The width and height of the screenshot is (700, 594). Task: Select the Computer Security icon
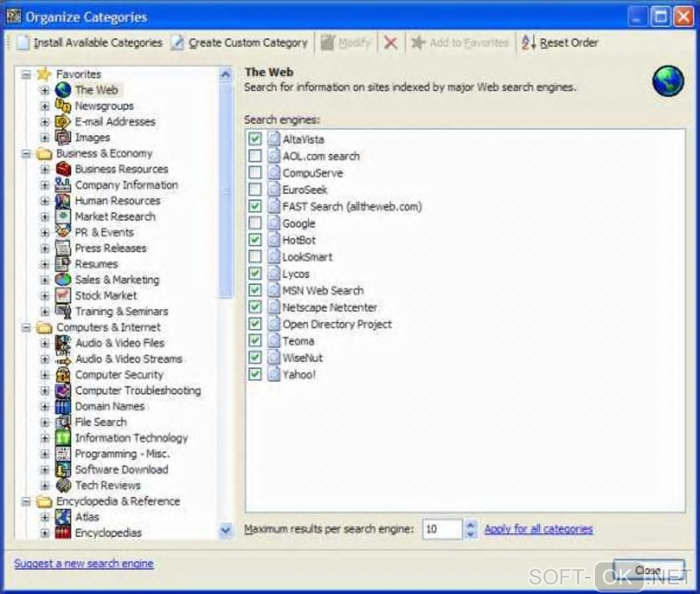[63, 375]
